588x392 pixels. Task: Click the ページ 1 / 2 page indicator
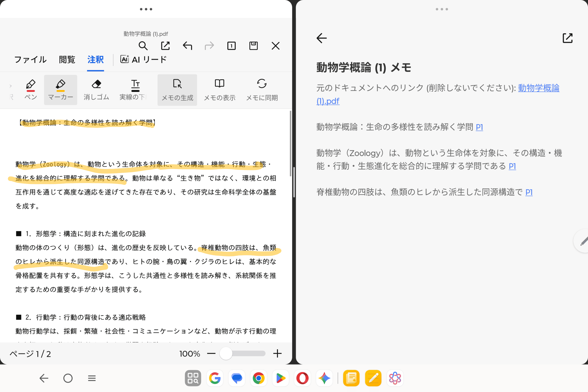click(x=30, y=354)
